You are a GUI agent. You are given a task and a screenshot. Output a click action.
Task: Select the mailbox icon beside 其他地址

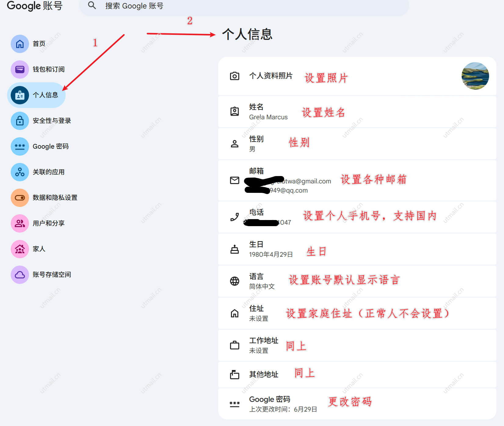(x=234, y=374)
